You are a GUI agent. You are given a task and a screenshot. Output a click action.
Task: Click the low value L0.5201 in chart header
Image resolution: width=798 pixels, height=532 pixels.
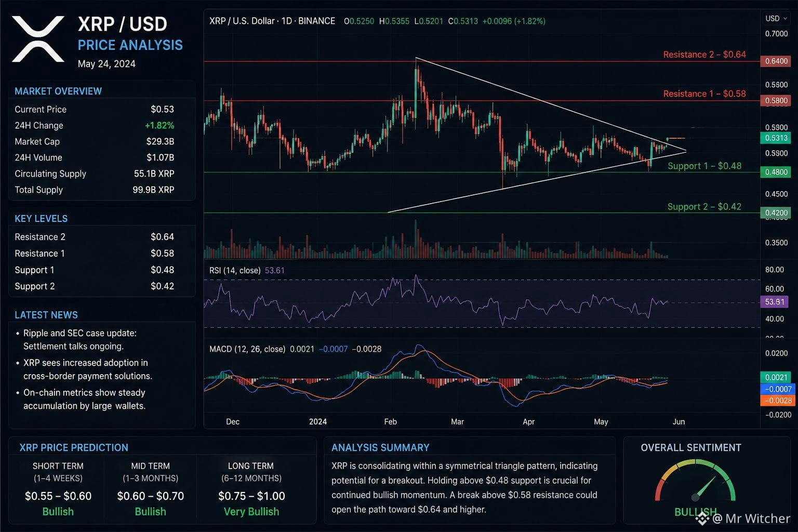click(x=429, y=21)
